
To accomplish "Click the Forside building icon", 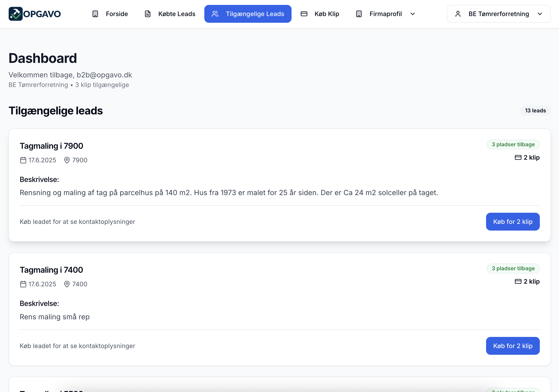I will tap(95, 14).
